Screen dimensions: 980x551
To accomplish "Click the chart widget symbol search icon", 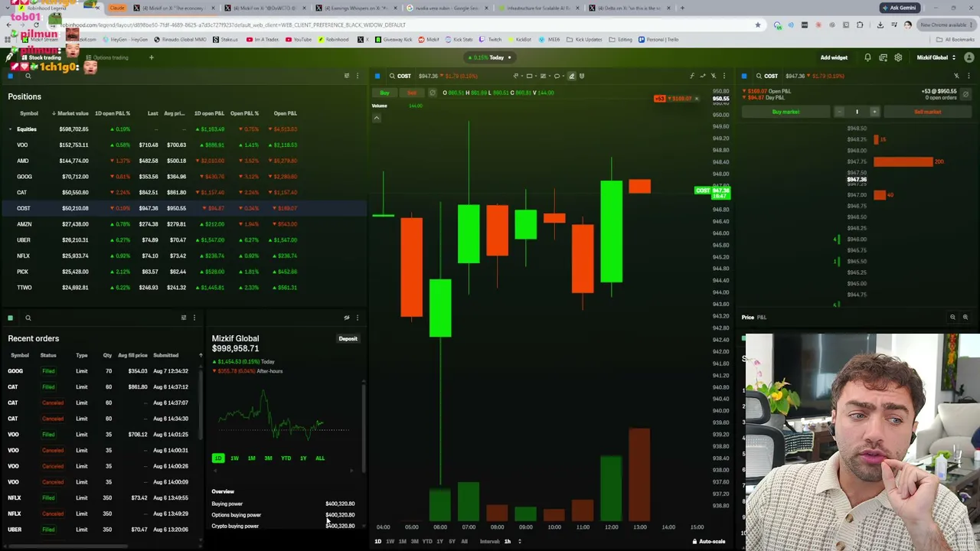I will click(x=392, y=76).
